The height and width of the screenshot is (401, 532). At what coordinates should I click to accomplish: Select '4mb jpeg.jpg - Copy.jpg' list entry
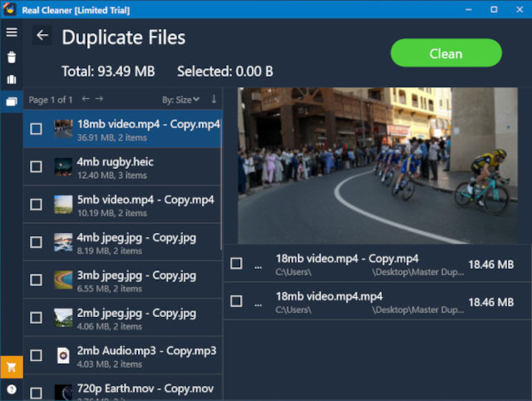pyautogui.click(x=122, y=242)
